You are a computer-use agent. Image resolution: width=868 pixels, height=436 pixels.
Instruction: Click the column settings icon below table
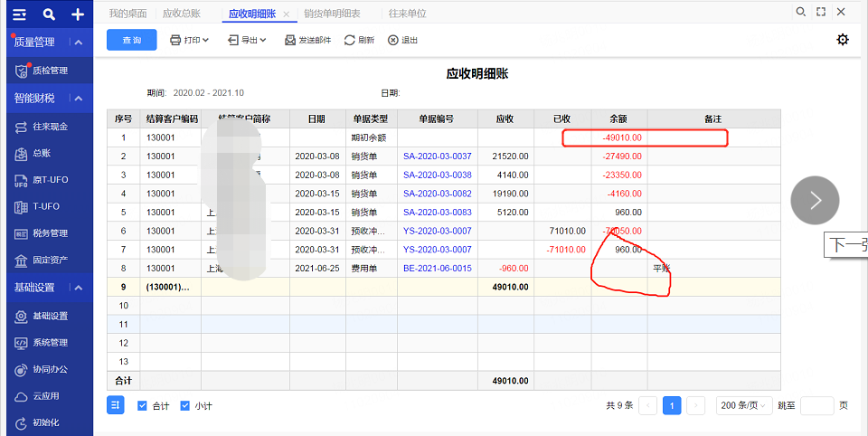tap(115, 405)
